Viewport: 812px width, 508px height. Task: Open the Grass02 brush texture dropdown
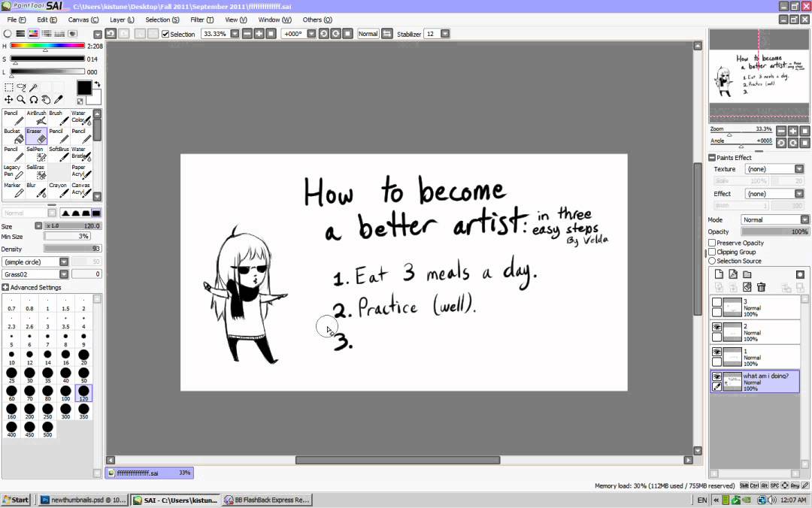click(64, 274)
